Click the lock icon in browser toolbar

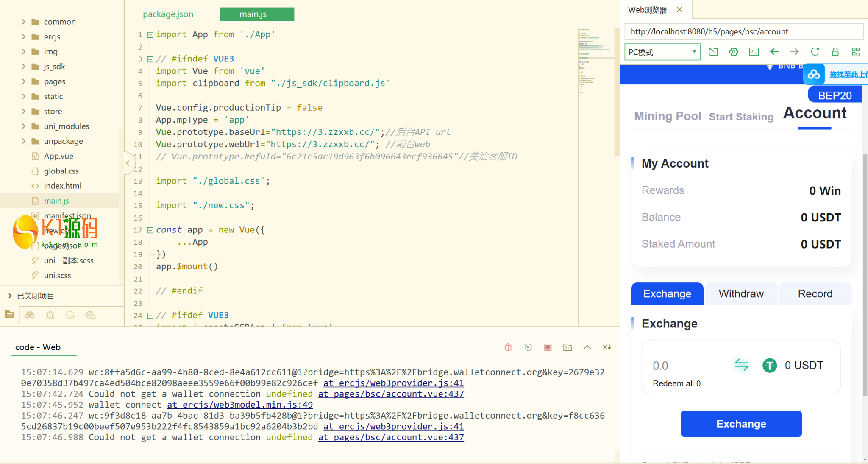(x=835, y=52)
